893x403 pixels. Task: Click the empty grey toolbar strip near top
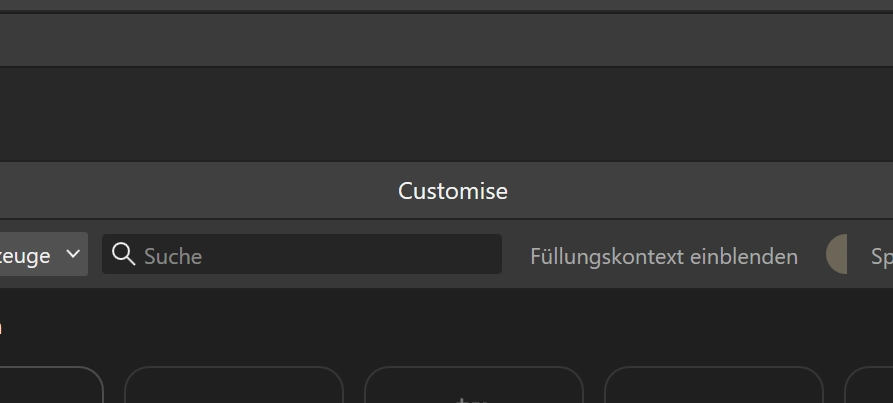(446, 41)
